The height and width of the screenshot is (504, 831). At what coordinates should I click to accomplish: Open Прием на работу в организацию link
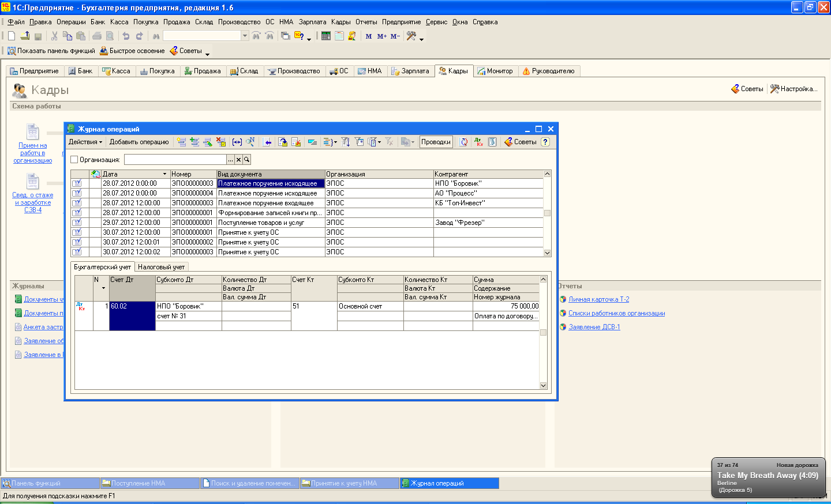coord(33,153)
